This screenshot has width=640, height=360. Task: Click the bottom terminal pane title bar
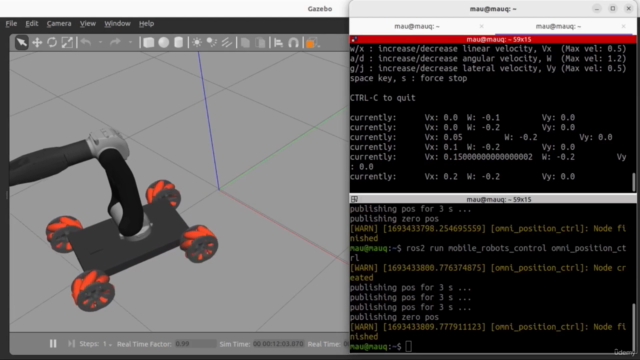point(493,200)
